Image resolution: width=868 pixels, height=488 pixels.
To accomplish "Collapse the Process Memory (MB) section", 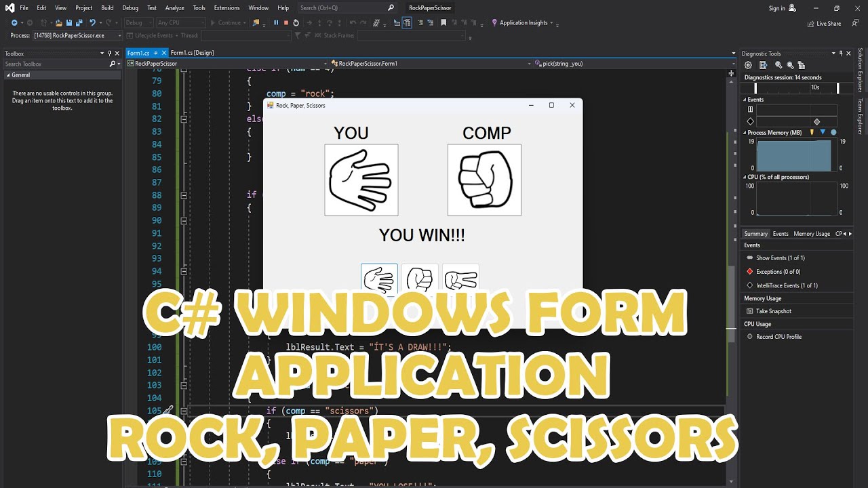I will pos(745,133).
